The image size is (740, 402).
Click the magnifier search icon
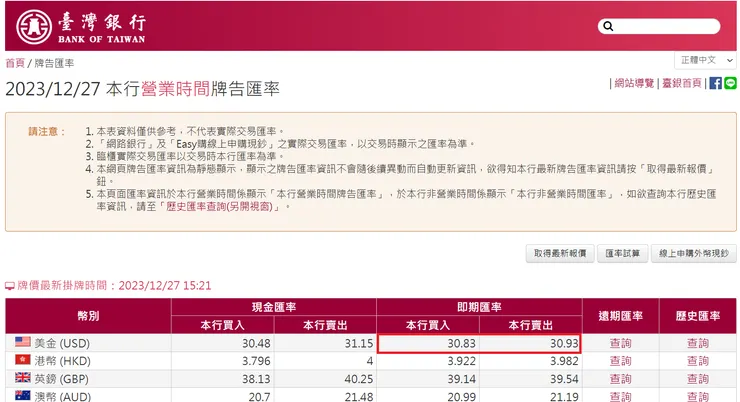coord(608,26)
